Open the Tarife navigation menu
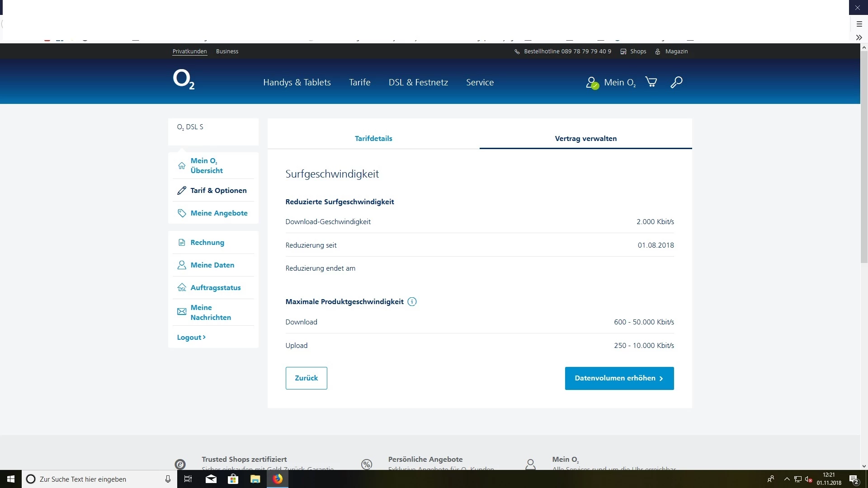 tap(359, 82)
